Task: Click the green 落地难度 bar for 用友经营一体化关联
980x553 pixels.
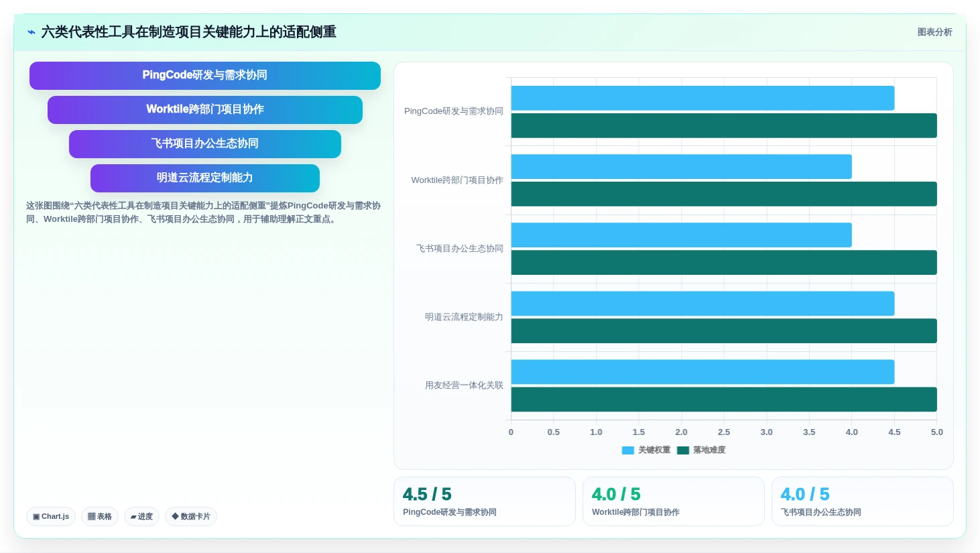Action: pyautogui.click(x=724, y=400)
